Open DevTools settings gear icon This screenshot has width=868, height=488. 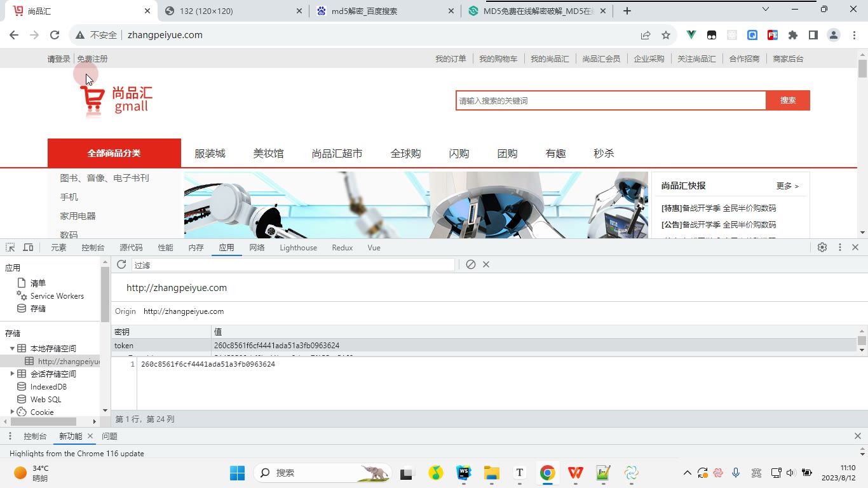point(822,248)
